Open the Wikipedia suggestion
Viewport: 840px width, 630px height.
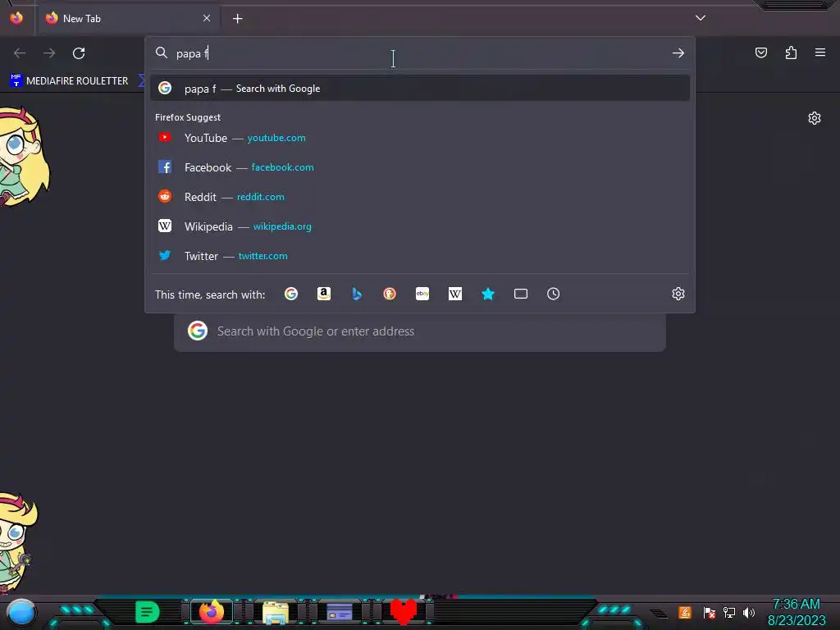[420, 226]
